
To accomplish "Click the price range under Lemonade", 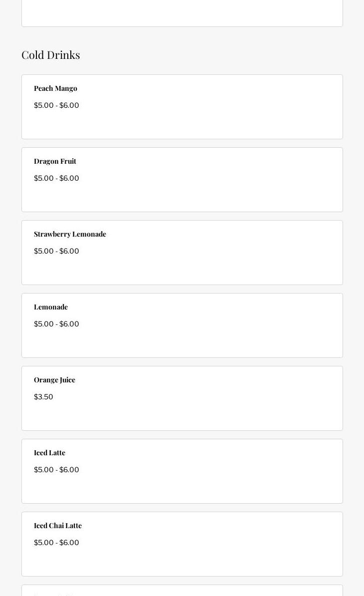I will [x=56, y=324].
